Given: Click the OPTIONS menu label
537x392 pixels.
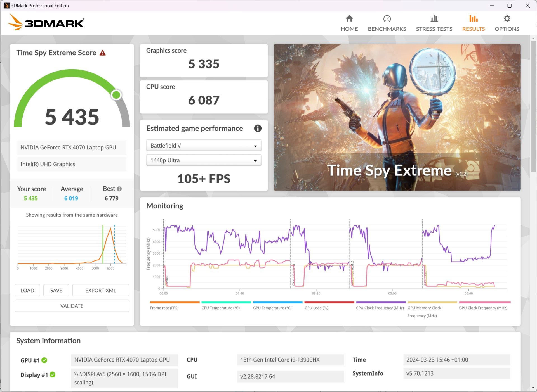Looking at the screenshot, I should [507, 29].
